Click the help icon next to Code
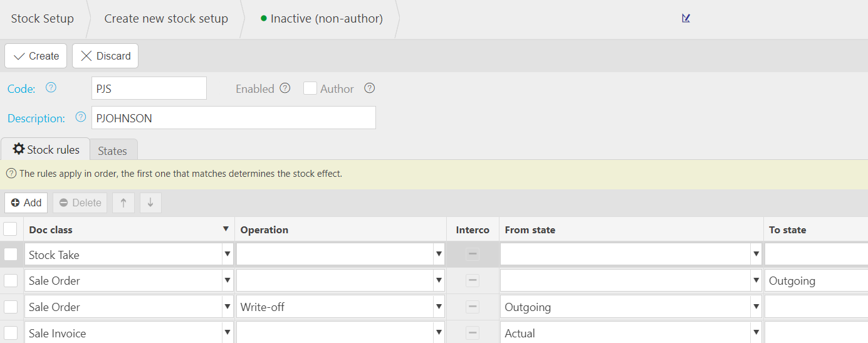 click(51, 88)
